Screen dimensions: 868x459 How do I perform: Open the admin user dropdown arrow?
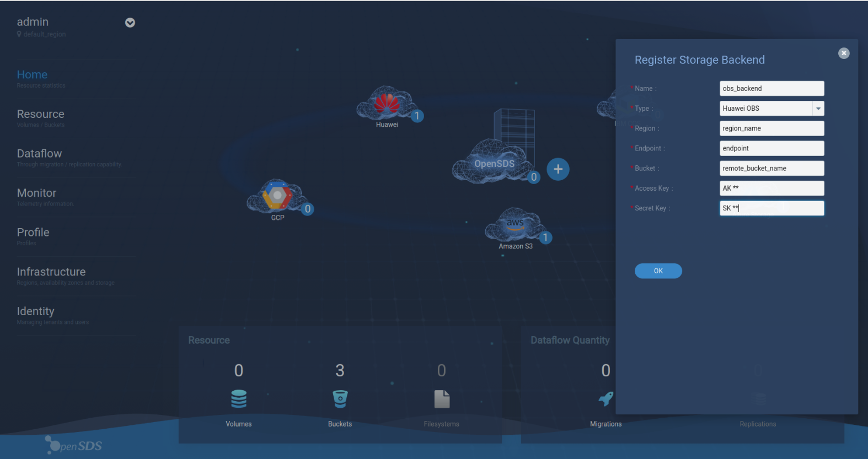tap(130, 23)
